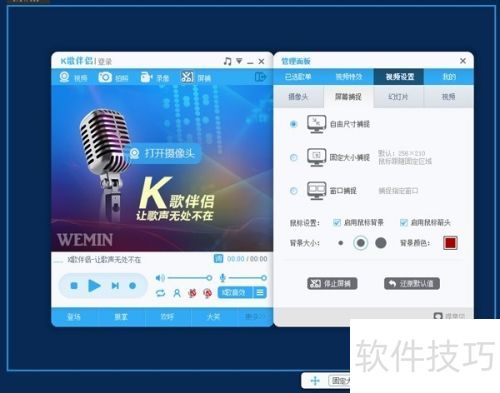Click the music note icon in title bar
The image size is (500, 393).
coord(227,61)
